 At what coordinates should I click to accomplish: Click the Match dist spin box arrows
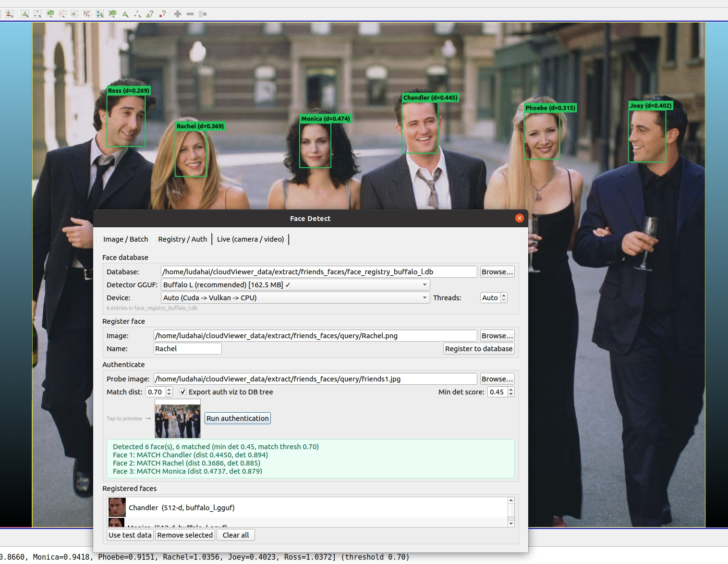coord(169,392)
